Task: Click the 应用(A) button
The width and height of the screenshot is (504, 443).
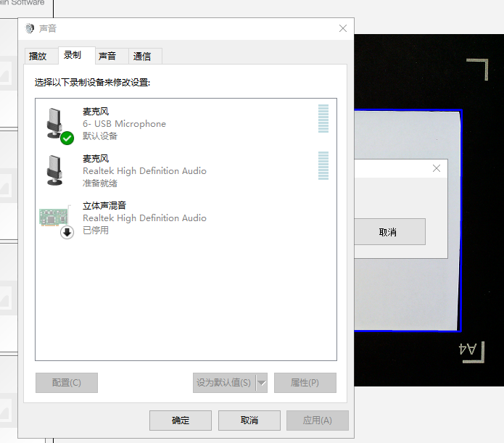Action: click(x=317, y=421)
